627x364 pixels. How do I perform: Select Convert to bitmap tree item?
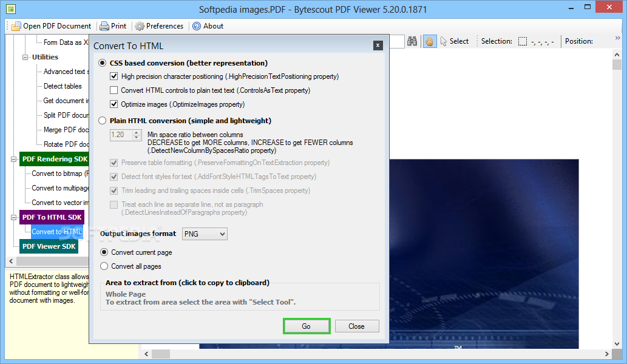click(60, 174)
